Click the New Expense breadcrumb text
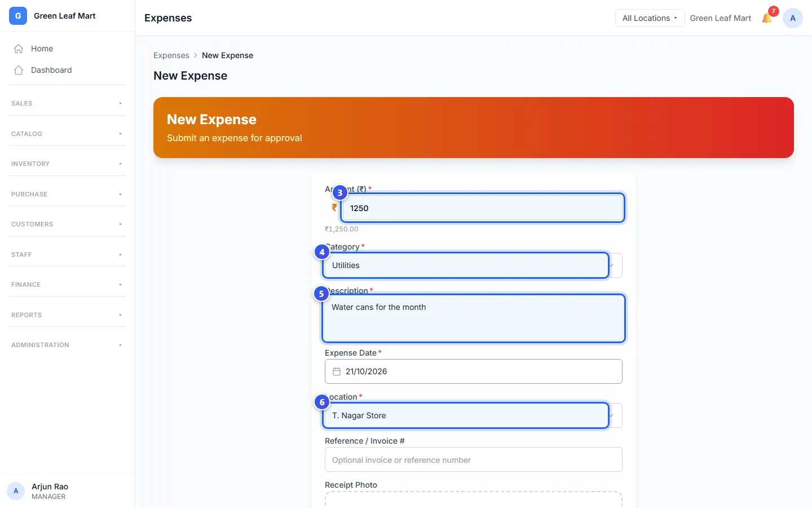The height and width of the screenshot is (508, 812). pyautogui.click(x=227, y=55)
